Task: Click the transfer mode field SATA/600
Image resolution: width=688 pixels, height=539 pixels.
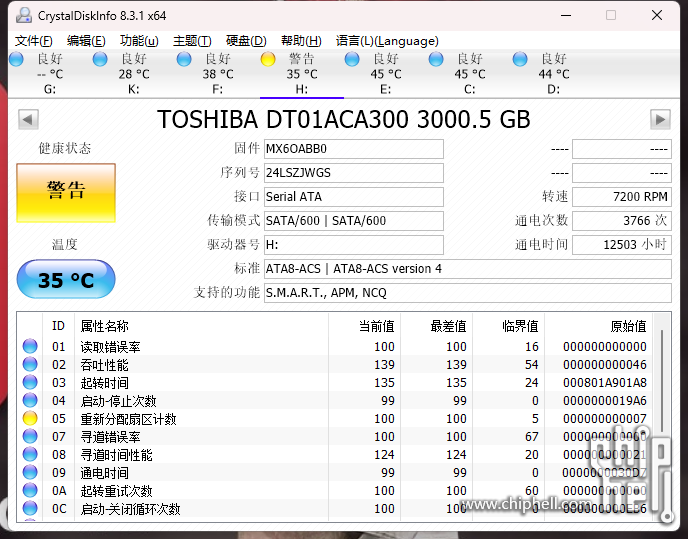Action: click(354, 221)
